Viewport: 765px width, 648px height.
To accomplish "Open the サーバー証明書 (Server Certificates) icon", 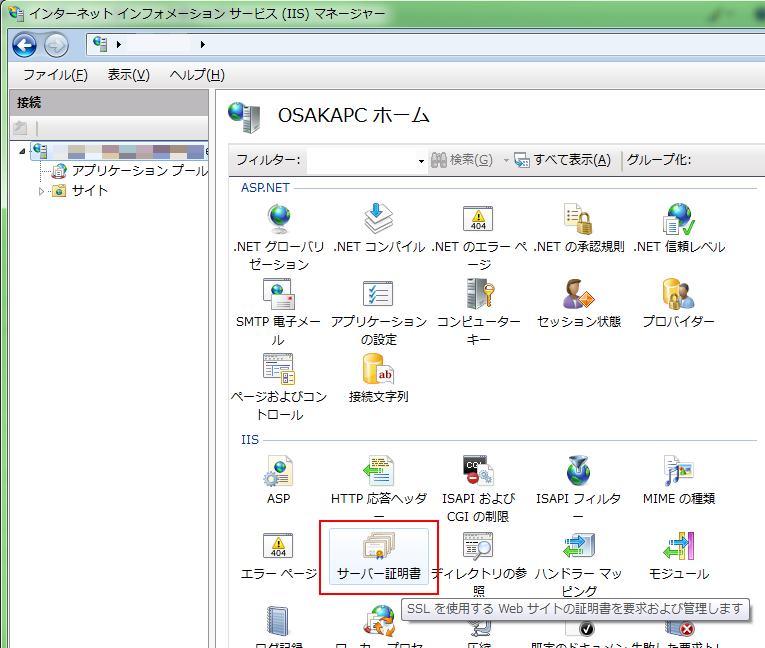I will click(378, 555).
